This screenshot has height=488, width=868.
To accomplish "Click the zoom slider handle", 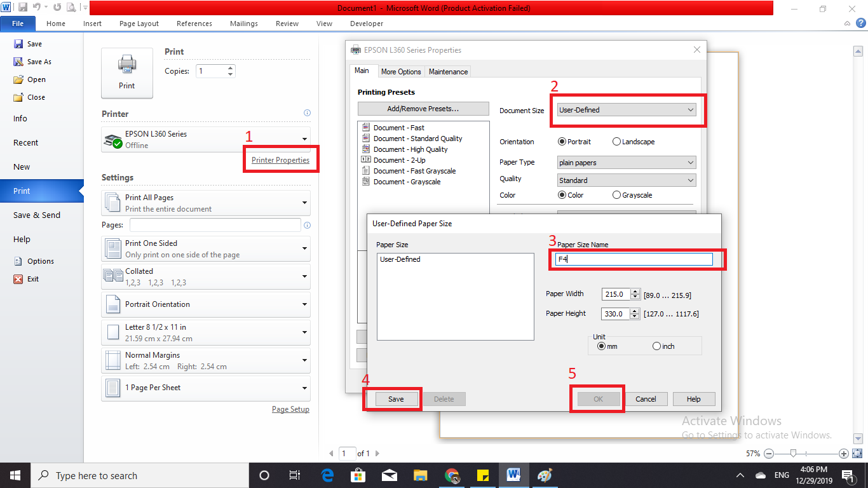I will [x=793, y=453].
